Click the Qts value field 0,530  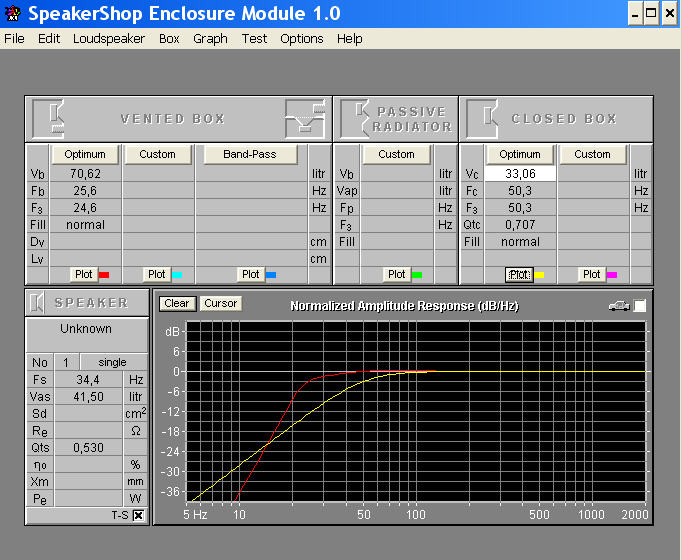coord(88,447)
